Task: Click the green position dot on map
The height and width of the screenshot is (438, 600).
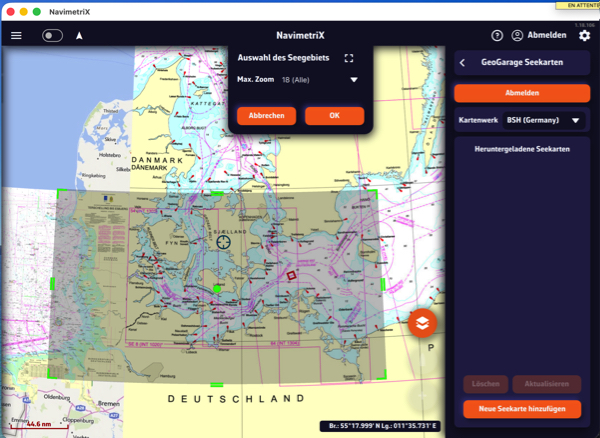Action: 217,289
